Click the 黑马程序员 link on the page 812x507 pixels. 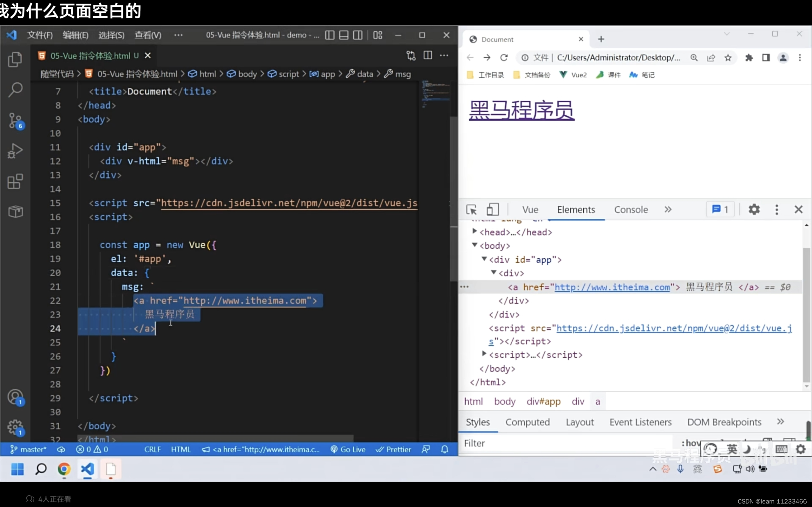[521, 110]
